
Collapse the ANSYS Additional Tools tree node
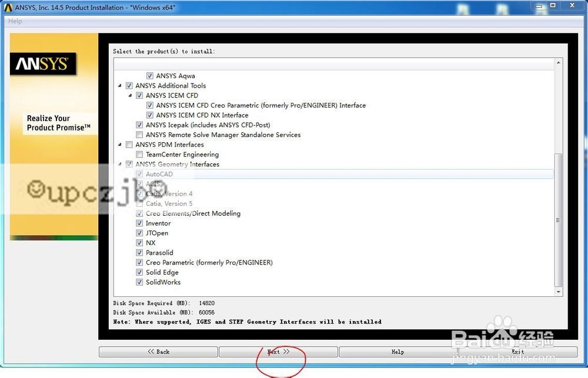coord(119,85)
